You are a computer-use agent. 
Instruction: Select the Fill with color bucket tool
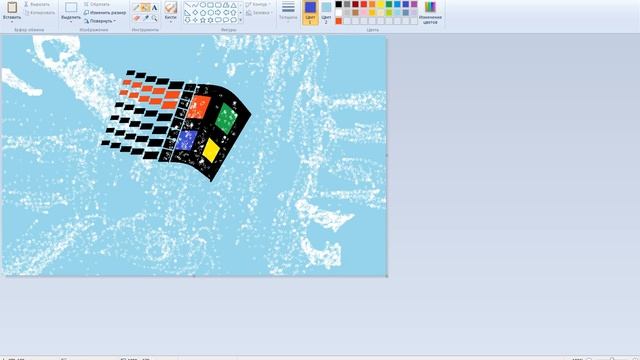pyautogui.click(x=146, y=7)
